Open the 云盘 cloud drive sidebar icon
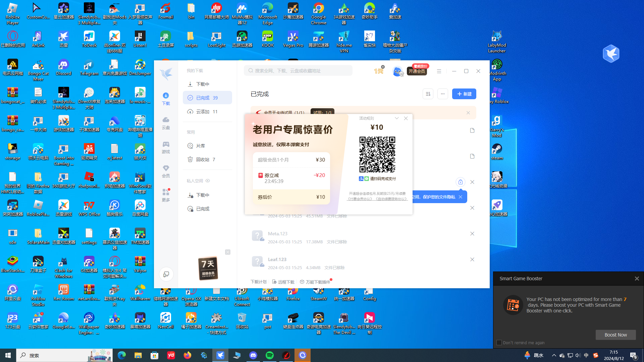The image size is (644, 362). (166, 123)
